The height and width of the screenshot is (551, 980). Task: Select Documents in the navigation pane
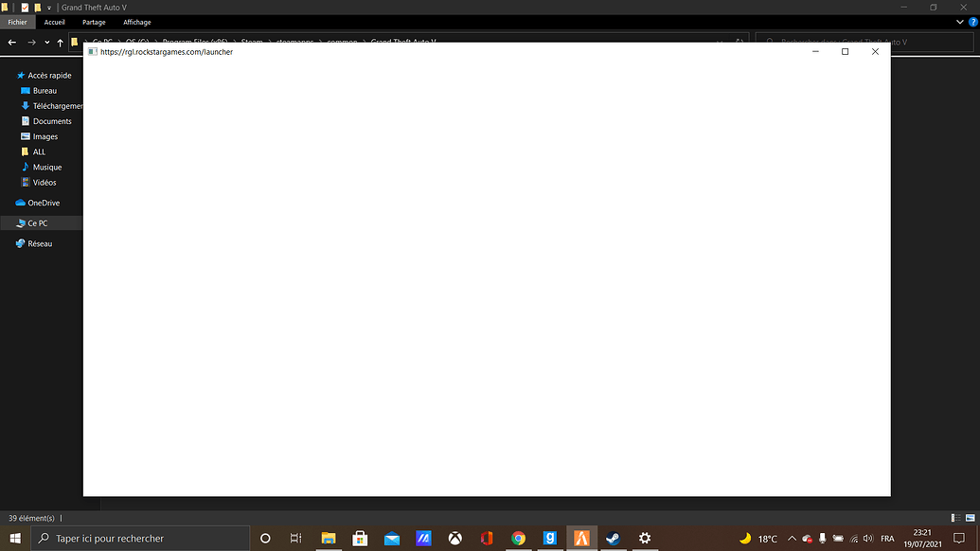tap(52, 121)
